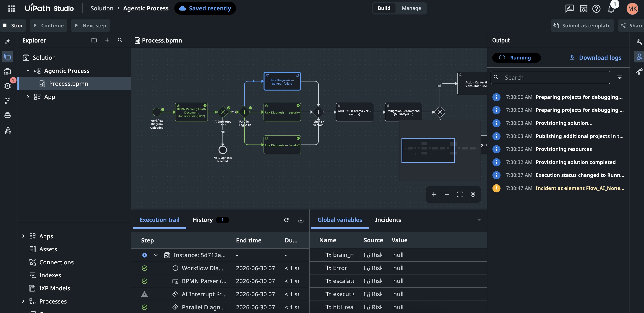This screenshot has width=644, height=313.
Task: Open the Assets resource item
Action: click(x=48, y=249)
